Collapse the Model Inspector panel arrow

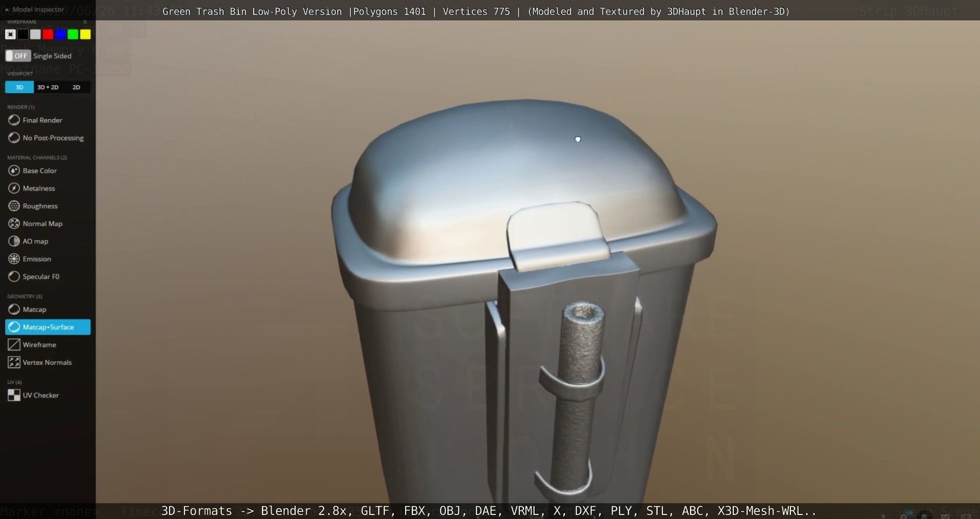(x=7, y=10)
